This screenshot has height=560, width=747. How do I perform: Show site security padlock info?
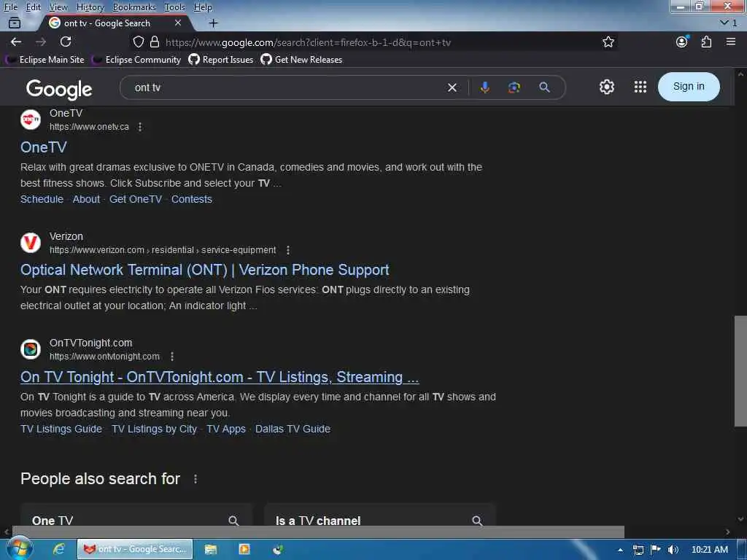pyautogui.click(x=155, y=42)
